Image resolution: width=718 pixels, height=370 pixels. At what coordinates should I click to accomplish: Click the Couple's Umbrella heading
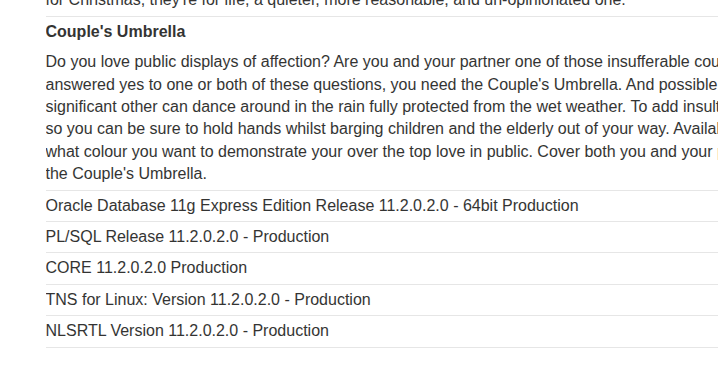[115, 32]
